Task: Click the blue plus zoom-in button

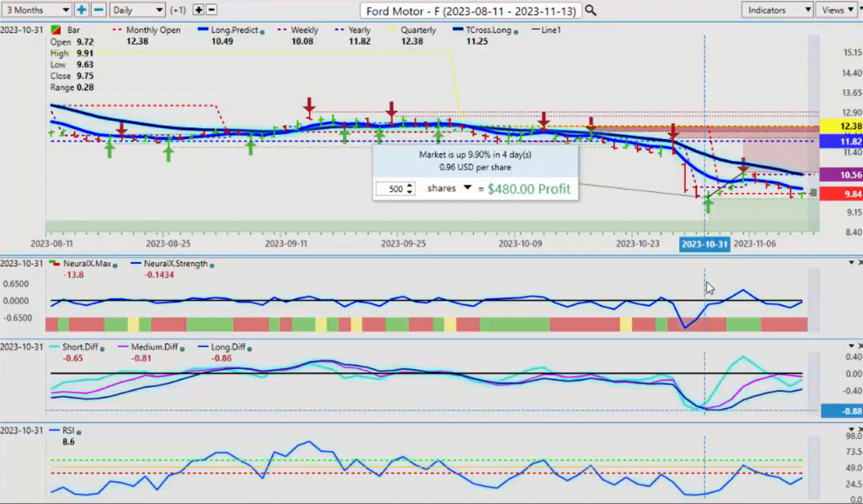Action: [x=82, y=10]
